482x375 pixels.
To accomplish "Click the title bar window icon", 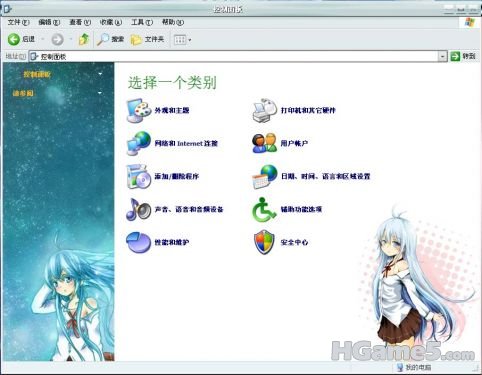I will (x=7, y=9).
